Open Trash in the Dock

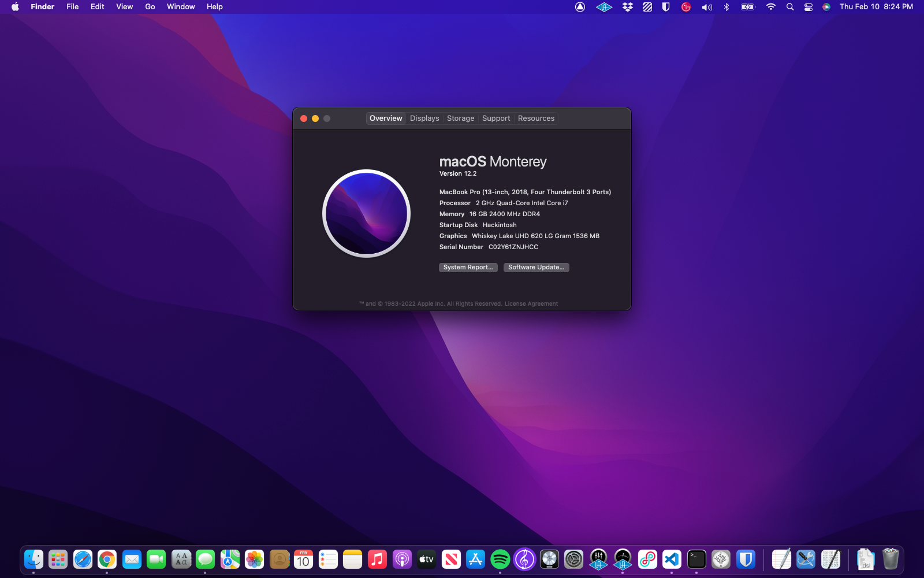tap(891, 559)
